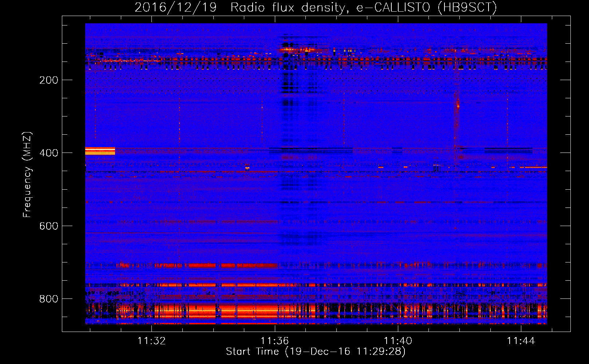Click the 800 frequency tick label
Image resolution: width=589 pixels, height=364 pixels.
49,299
